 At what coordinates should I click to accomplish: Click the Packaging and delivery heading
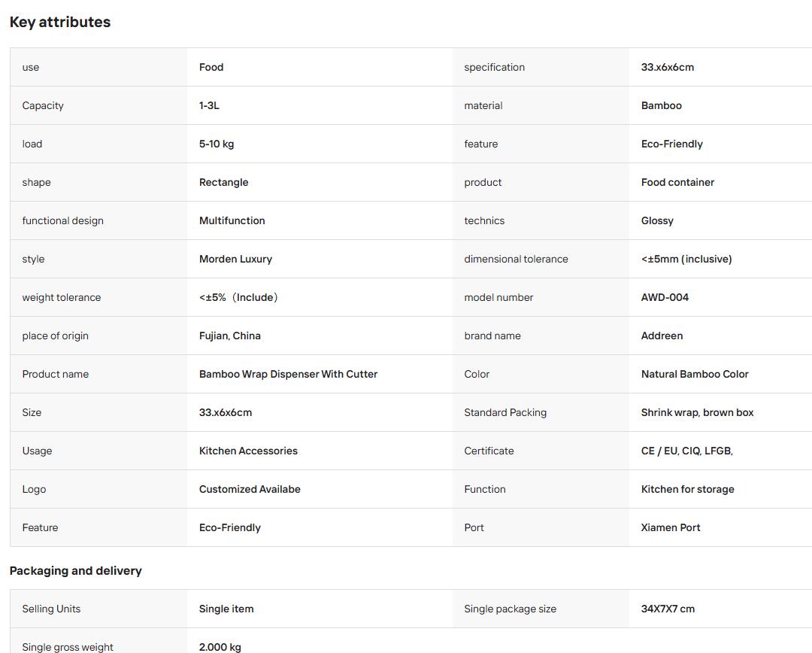pyautogui.click(x=76, y=570)
